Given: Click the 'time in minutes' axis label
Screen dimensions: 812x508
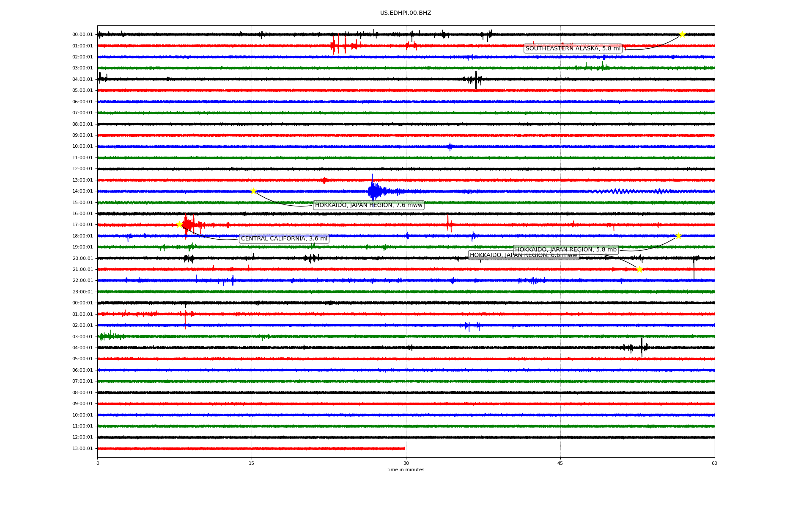Looking at the screenshot, I should click(405, 470).
